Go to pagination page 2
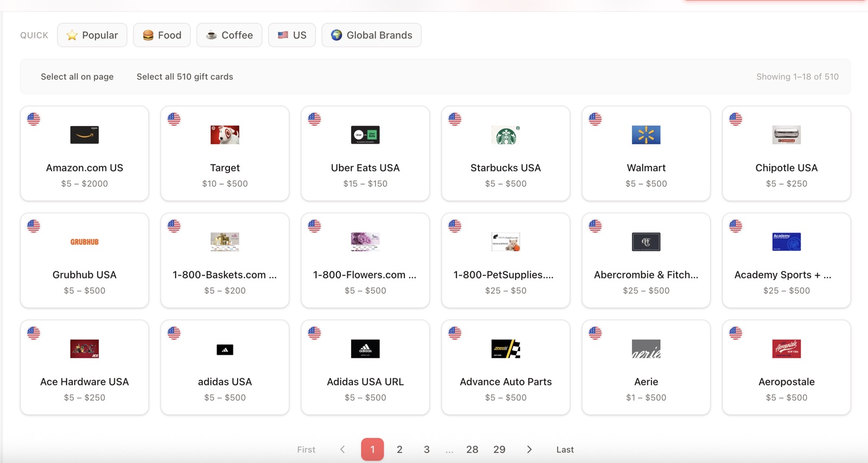Image resolution: width=868 pixels, height=463 pixels. pyautogui.click(x=400, y=449)
